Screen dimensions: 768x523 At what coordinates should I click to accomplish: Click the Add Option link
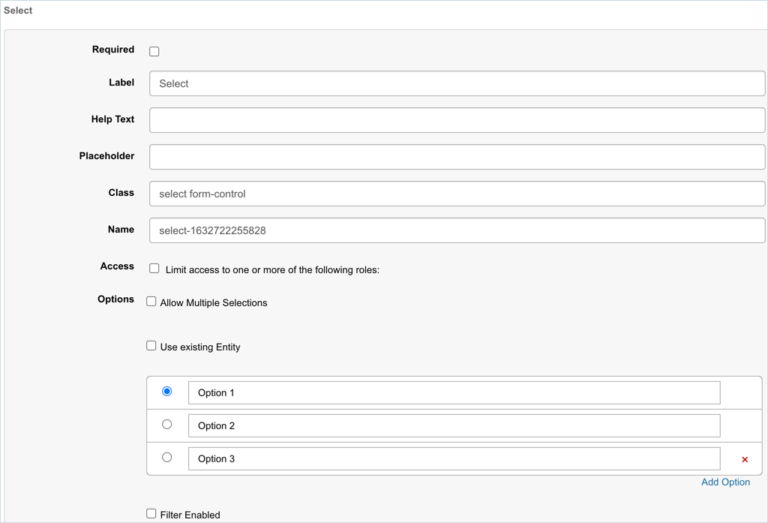725,482
